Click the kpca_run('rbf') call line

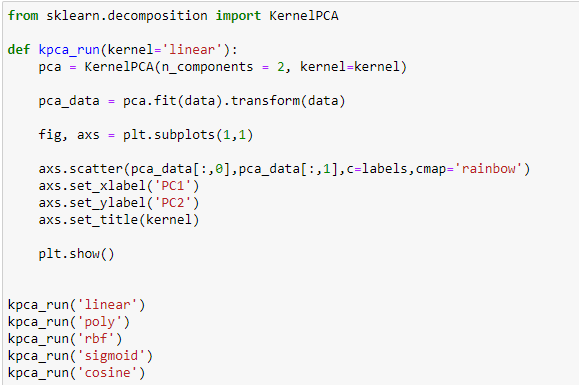click(x=65, y=339)
